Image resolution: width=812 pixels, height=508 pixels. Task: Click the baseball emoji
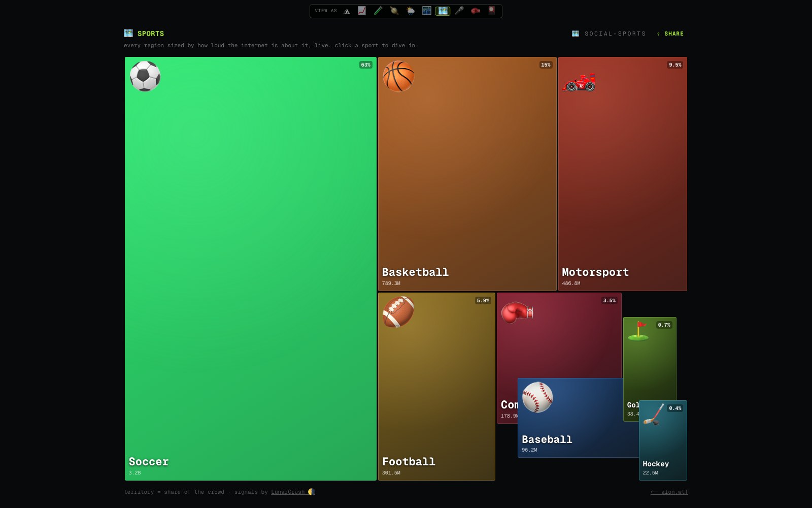tap(537, 397)
